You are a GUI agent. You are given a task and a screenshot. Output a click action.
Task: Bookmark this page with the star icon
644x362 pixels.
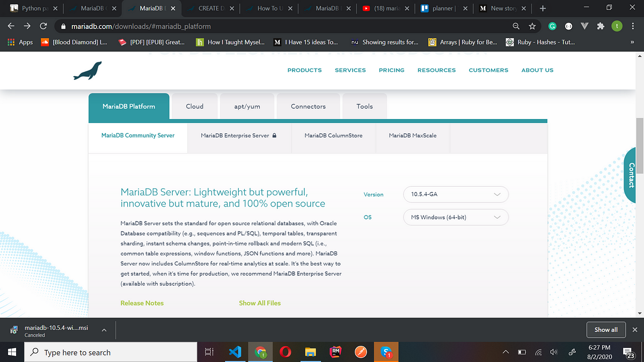tap(532, 26)
